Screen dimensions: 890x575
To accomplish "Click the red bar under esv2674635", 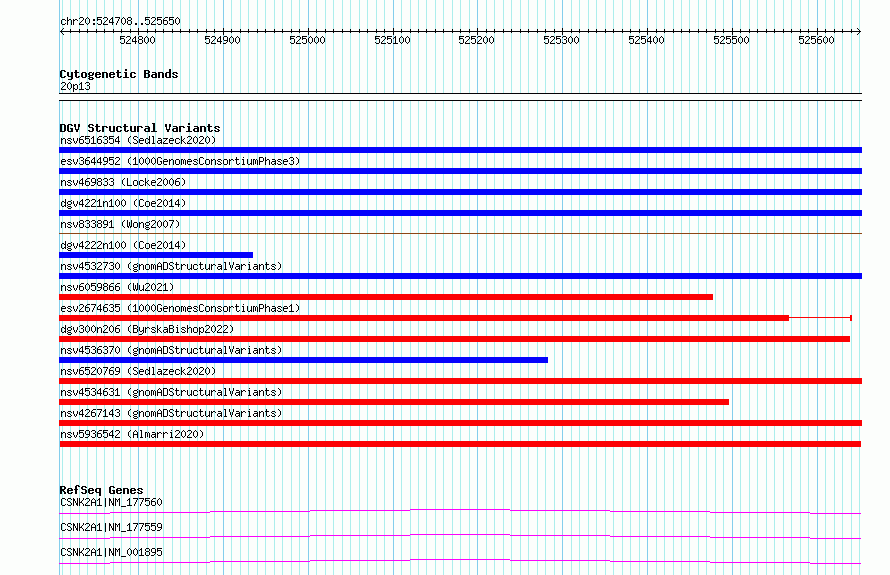I will click(x=424, y=318).
